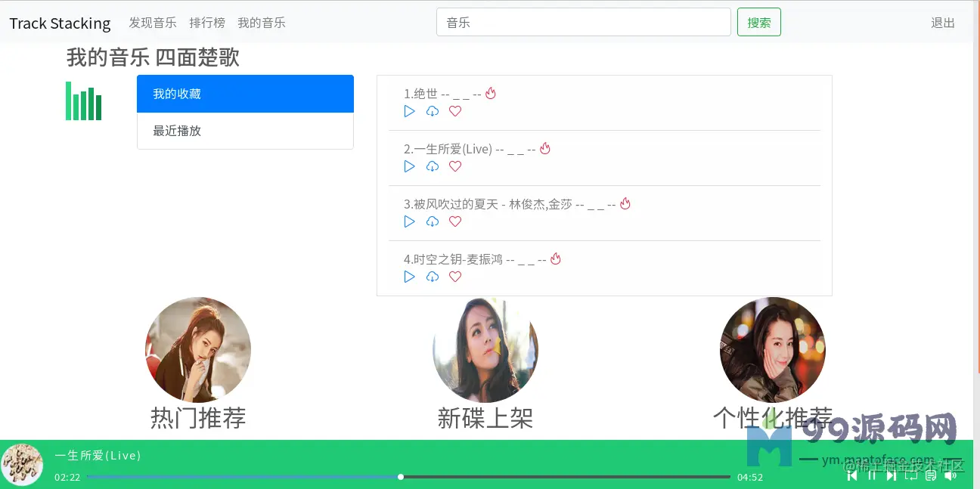Pause the current song
Viewport: 980px width, 489px height.
tap(872, 475)
